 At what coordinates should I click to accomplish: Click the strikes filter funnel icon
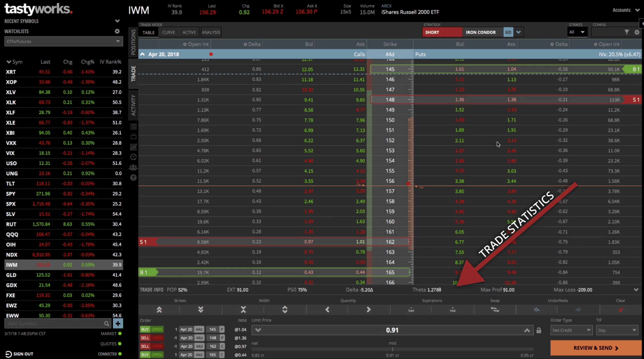click(x=627, y=32)
